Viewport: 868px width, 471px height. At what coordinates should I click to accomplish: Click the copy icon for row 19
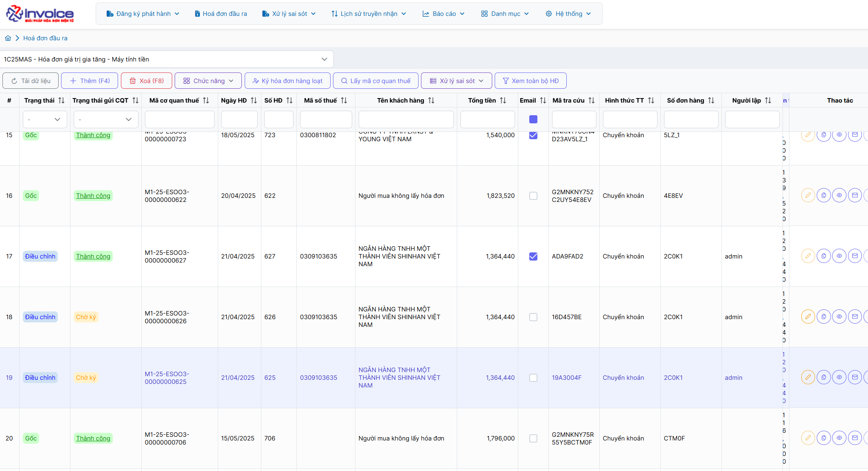click(824, 377)
